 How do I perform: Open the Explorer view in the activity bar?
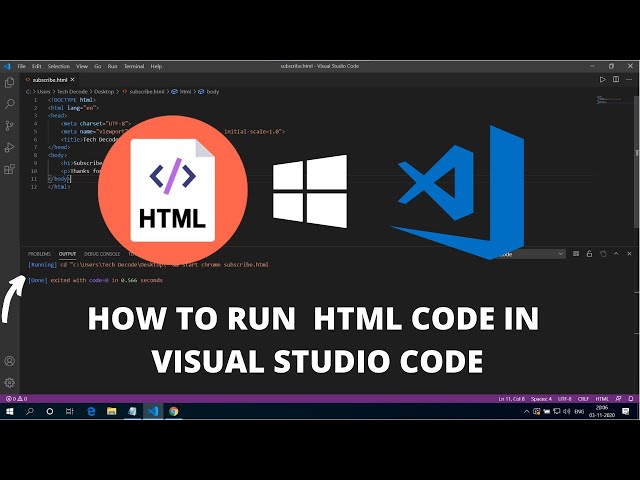coord(9,83)
